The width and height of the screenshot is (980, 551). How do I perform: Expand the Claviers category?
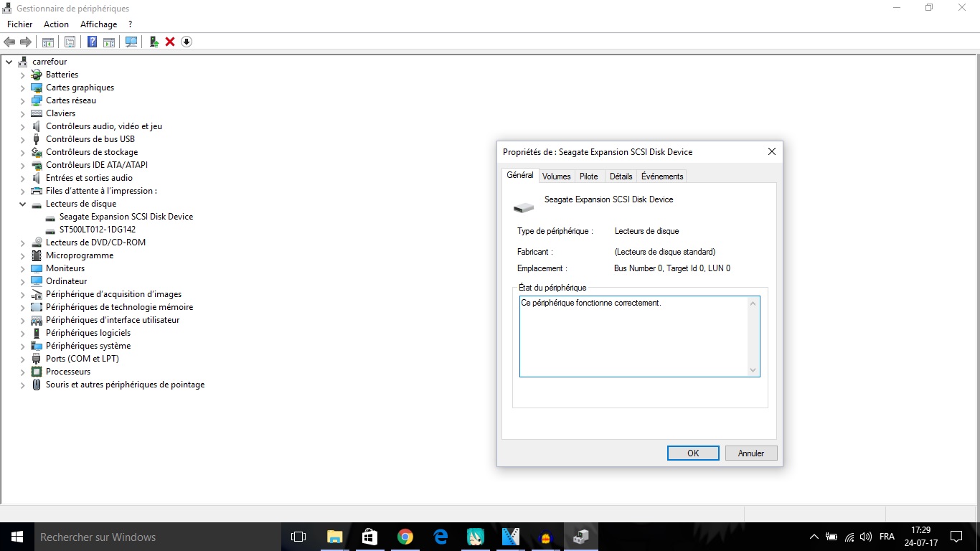pyautogui.click(x=22, y=113)
